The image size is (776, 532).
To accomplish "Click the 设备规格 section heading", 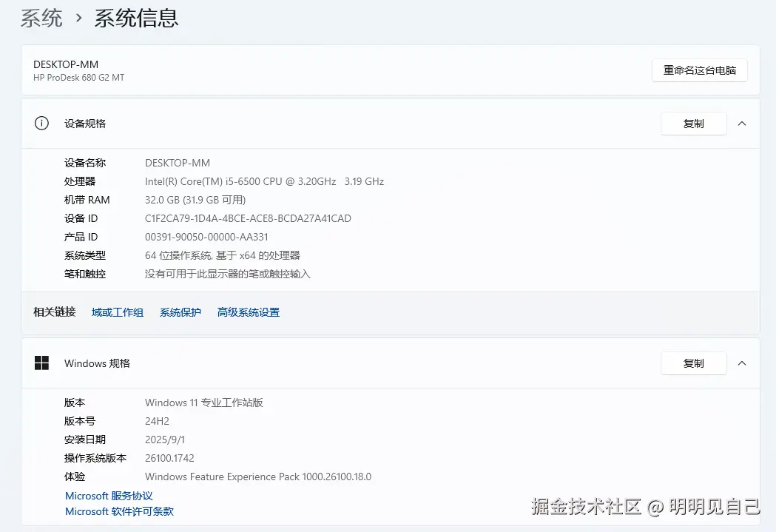I will 85,124.
